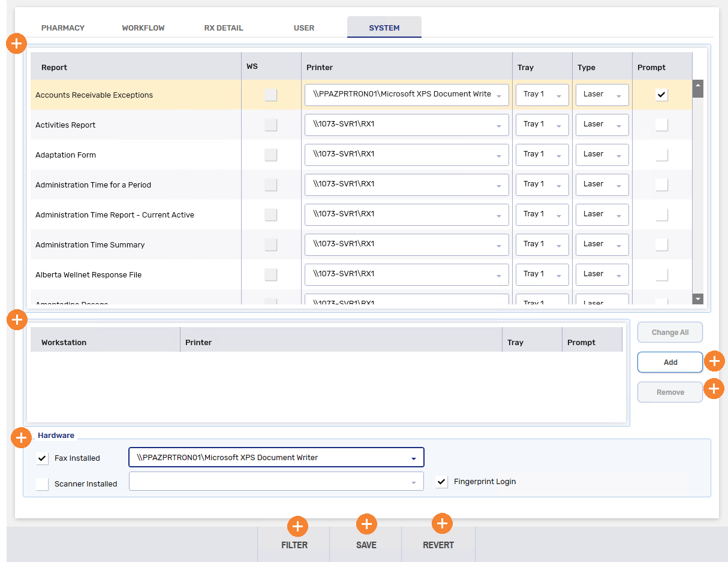
Task: Switch to the RX DETAIL tab
Action: tap(223, 28)
